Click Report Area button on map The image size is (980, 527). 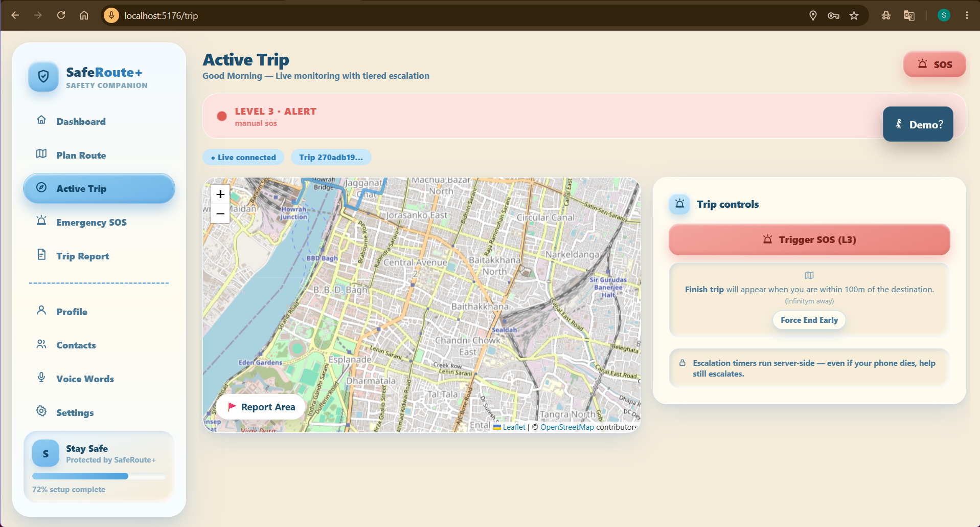pyautogui.click(x=261, y=407)
